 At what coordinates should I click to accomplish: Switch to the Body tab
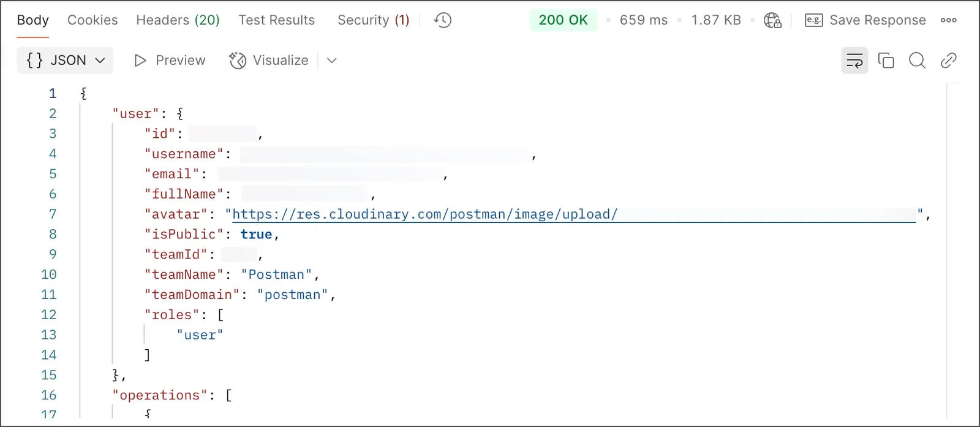point(32,20)
